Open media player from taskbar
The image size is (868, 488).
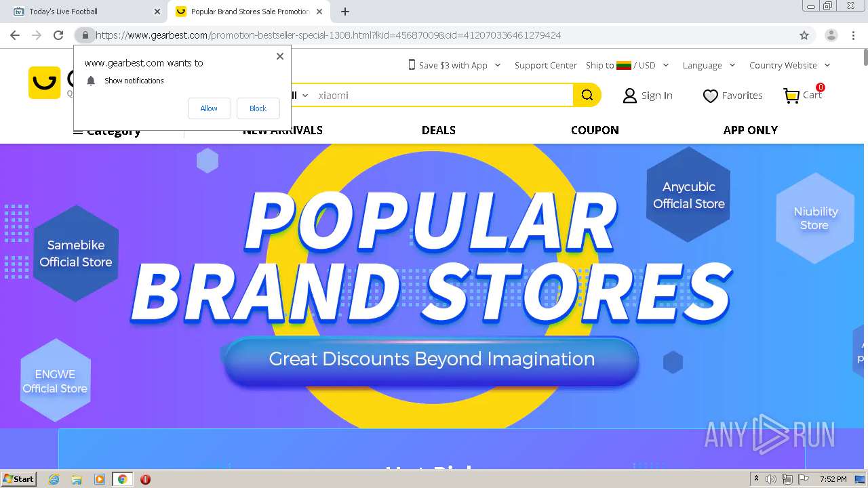[100, 479]
